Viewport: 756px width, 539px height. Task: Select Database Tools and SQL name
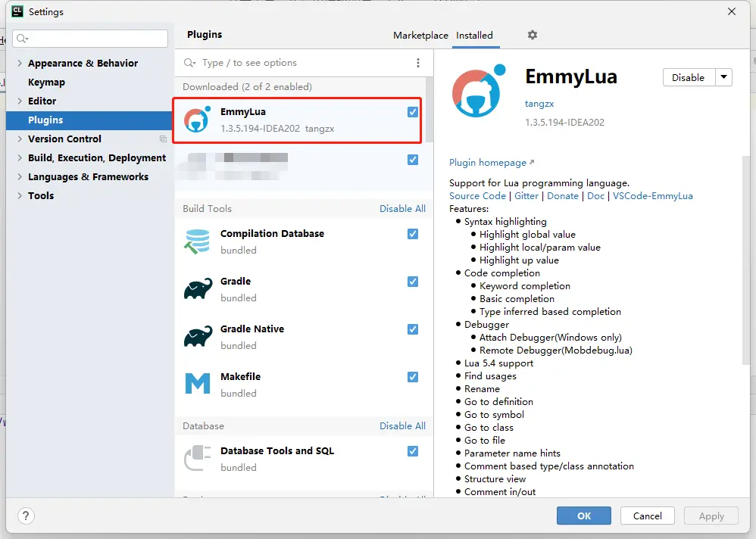pos(276,451)
